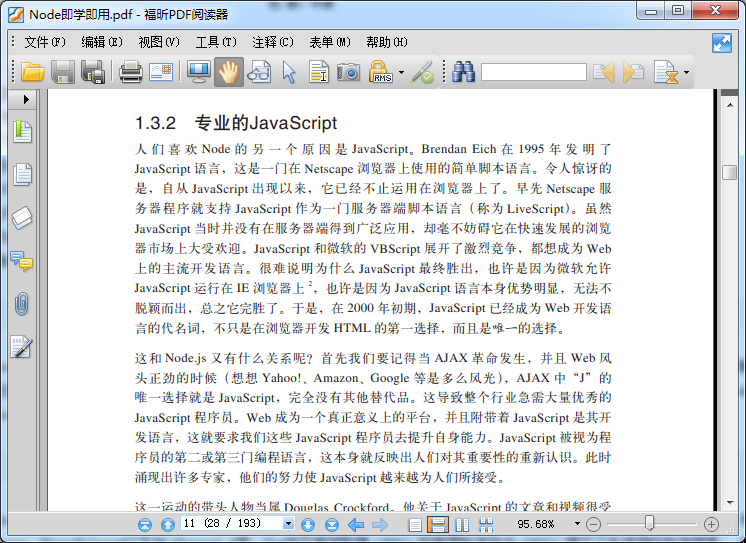Click the Save As disk icon
Viewport: 746px width, 543px height.
coord(93,72)
